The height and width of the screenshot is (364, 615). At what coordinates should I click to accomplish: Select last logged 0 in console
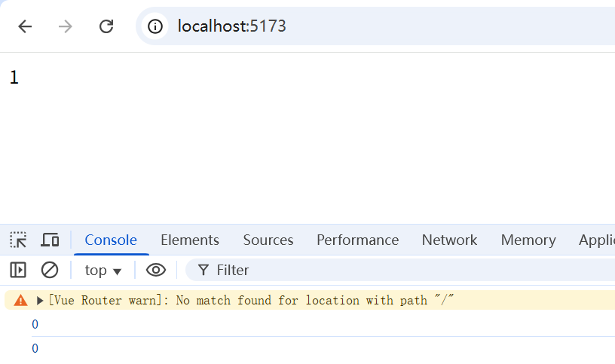tap(35, 348)
